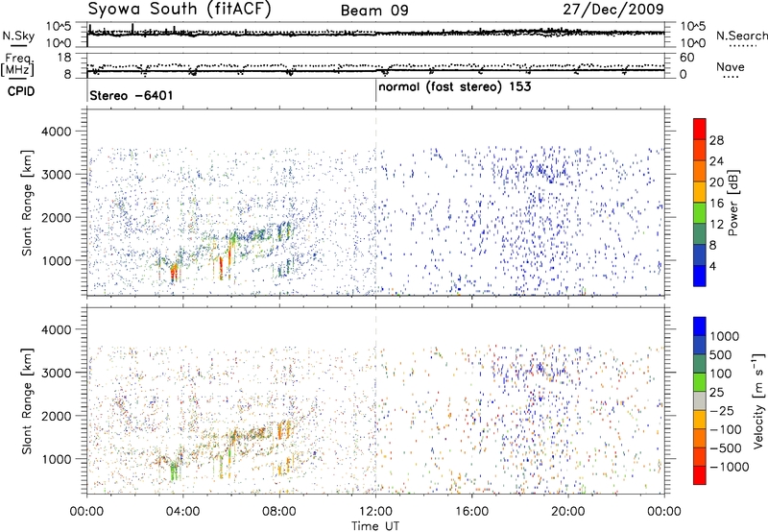Click the first '00:00' label starting the time axis

pyautogui.click(x=86, y=512)
